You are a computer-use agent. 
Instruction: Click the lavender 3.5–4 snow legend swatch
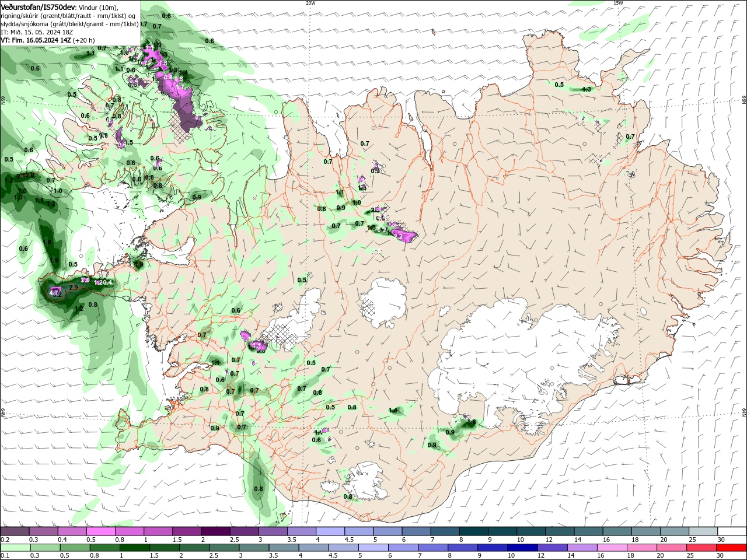tap(301, 531)
